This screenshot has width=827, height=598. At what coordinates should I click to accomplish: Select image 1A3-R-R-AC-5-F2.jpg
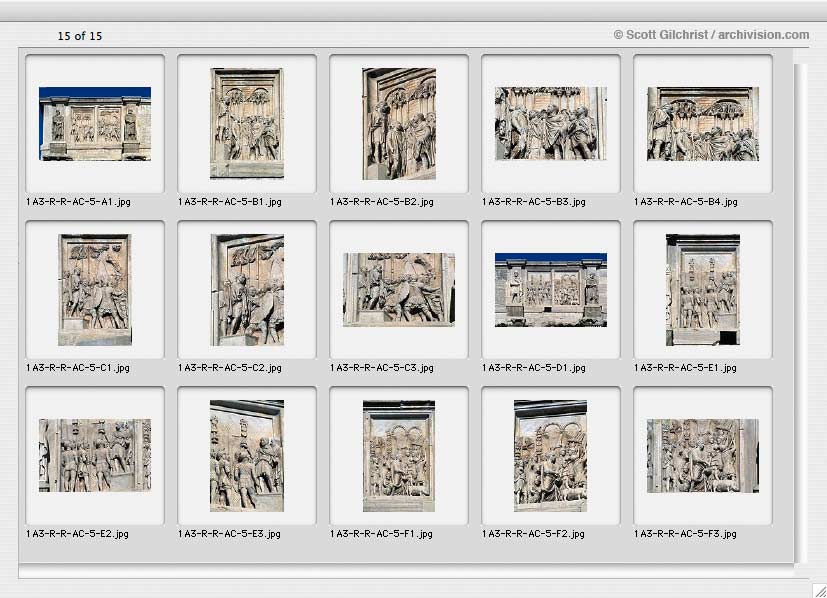point(551,456)
